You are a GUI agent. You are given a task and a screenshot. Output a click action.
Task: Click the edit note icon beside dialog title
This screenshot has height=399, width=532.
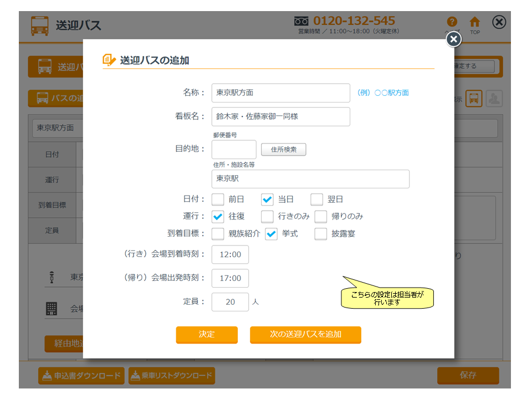point(109,60)
